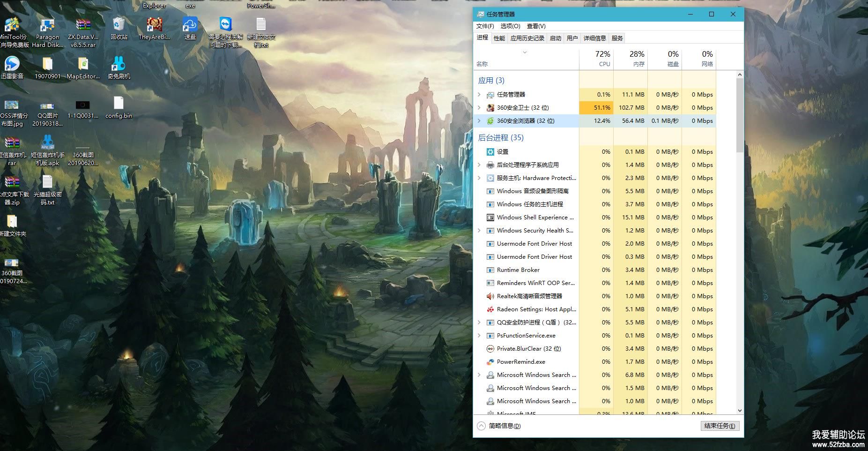Open the TeamViewer remote help desktop icon

click(226, 32)
